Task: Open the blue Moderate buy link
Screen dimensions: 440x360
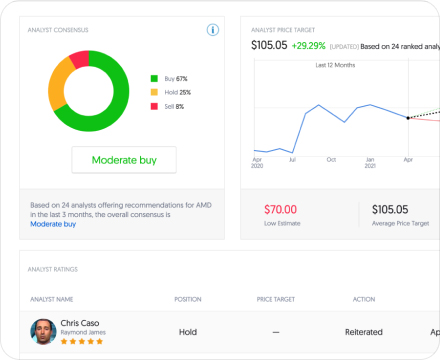Action: click(x=53, y=224)
